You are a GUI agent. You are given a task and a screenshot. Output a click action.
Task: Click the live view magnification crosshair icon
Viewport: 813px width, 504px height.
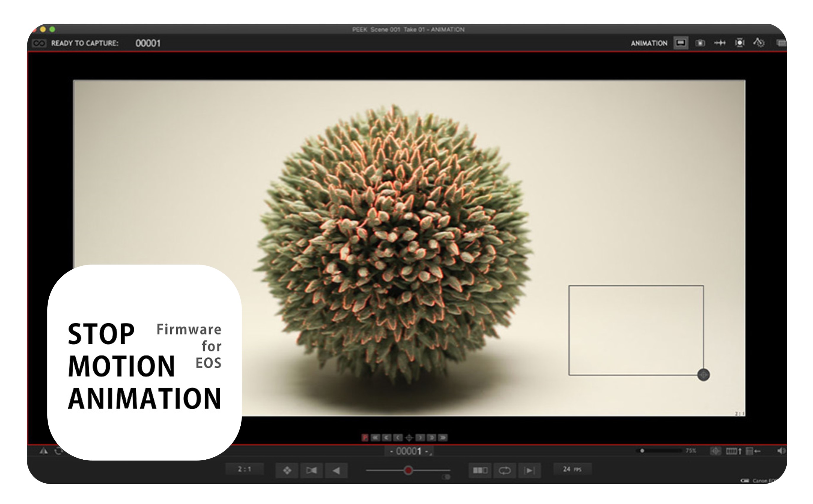click(715, 451)
